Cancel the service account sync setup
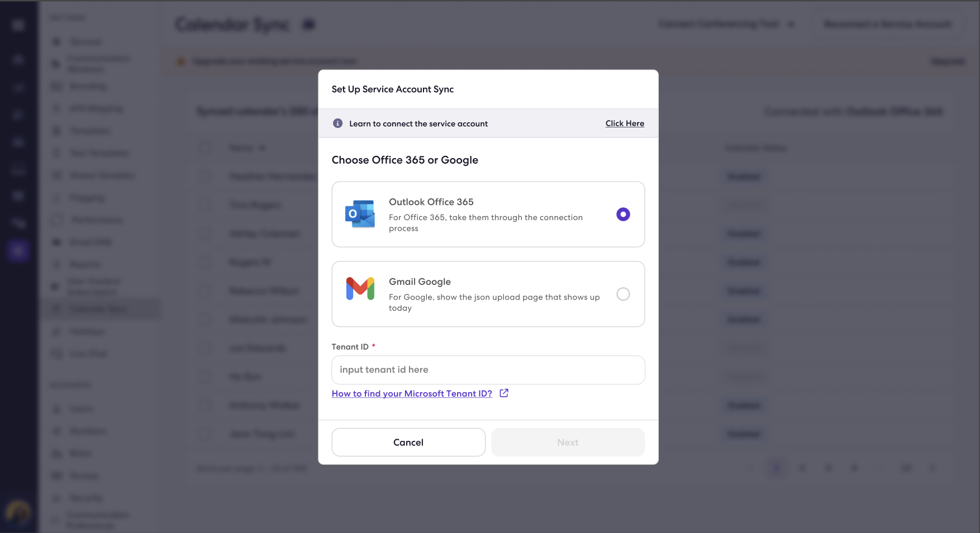Screen dimensions: 980x533 pyautogui.click(x=408, y=442)
